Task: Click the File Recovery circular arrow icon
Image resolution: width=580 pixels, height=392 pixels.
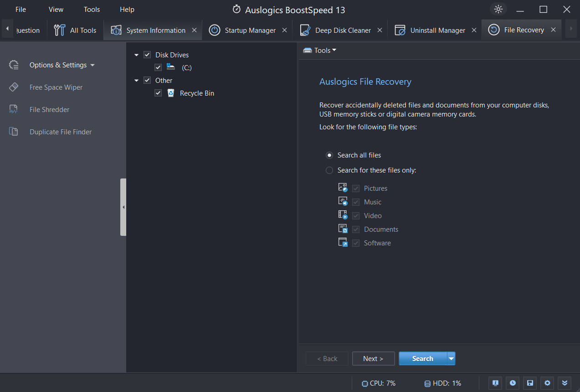Action: coord(493,30)
